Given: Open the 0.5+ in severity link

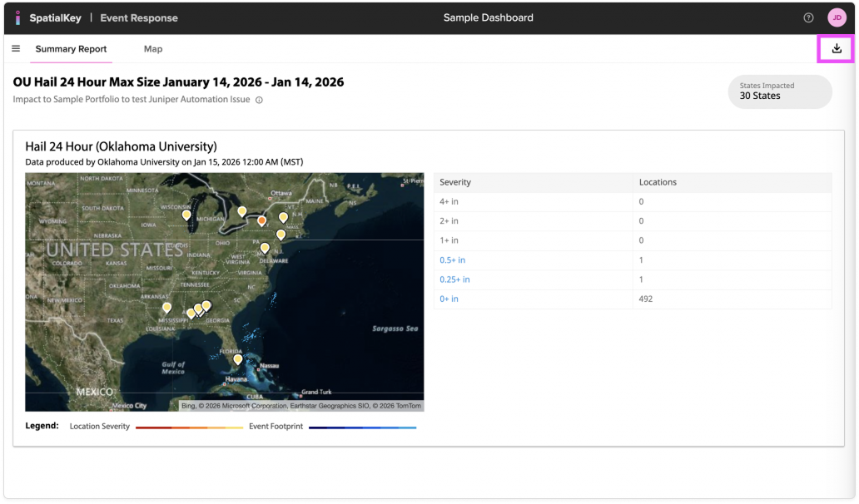Looking at the screenshot, I should (x=452, y=260).
